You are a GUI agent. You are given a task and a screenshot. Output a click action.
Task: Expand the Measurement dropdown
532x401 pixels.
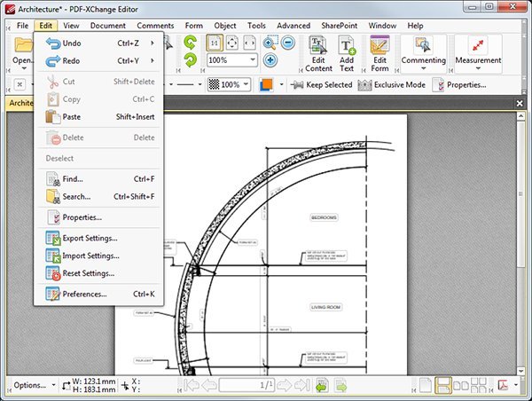coord(478,68)
